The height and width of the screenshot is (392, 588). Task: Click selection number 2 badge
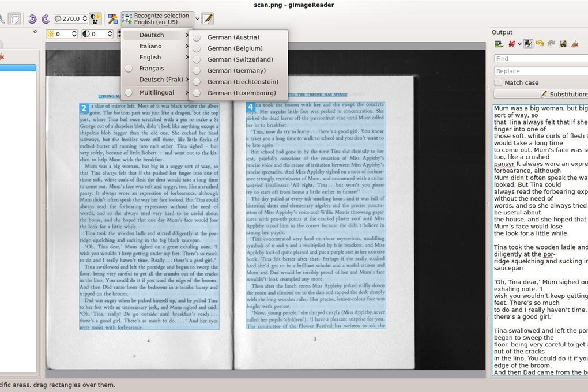tap(84, 108)
